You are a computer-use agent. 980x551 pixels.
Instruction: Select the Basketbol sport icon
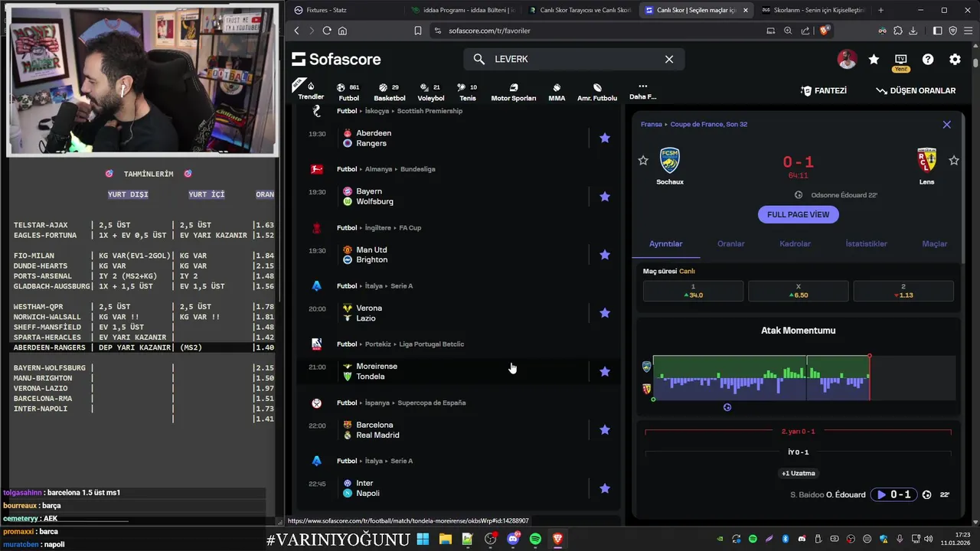(390, 92)
